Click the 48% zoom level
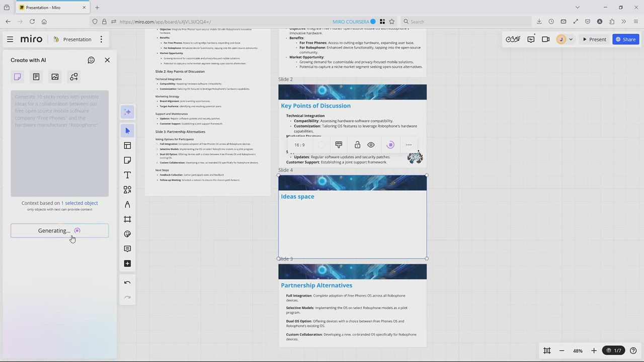The image size is (644, 362). (x=578, y=350)
